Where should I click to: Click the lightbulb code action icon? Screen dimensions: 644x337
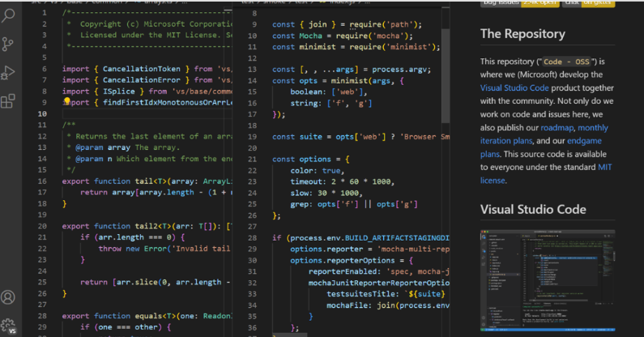[x=66, y=103]
